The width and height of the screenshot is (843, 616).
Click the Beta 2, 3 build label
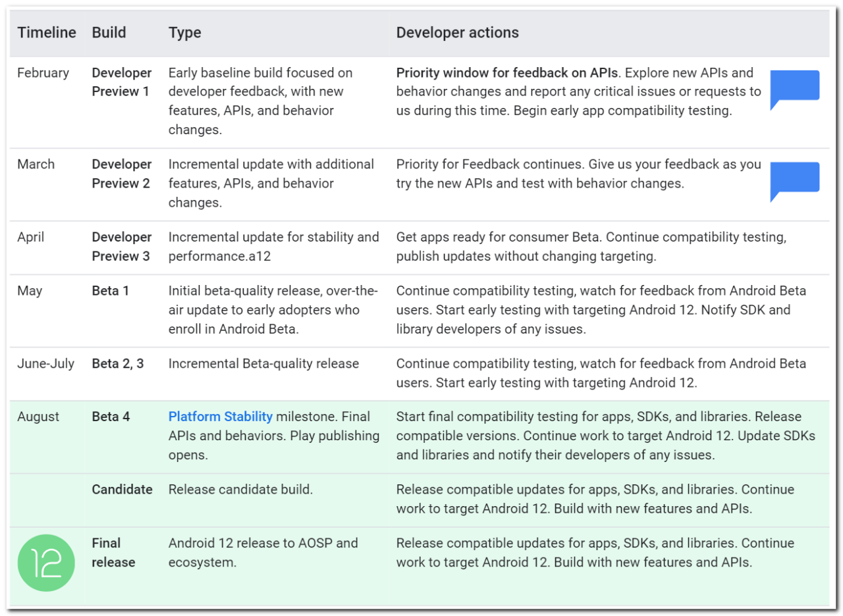[118, 363]
